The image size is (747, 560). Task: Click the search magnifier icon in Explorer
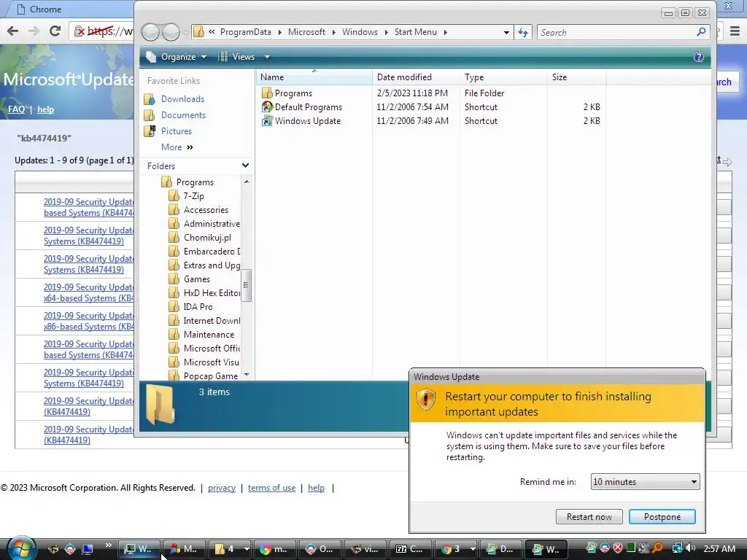click(x=701, y=32)
